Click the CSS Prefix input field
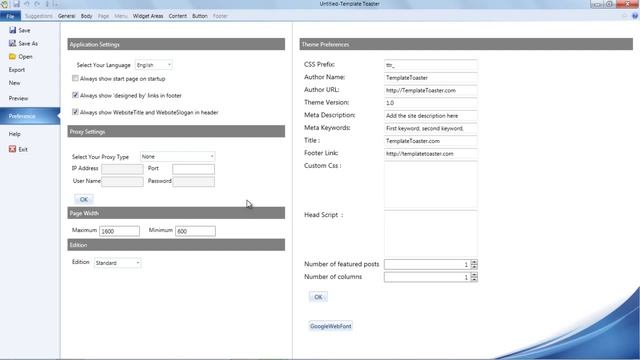This screenshot has height=360, width=640. pos(431,65)
